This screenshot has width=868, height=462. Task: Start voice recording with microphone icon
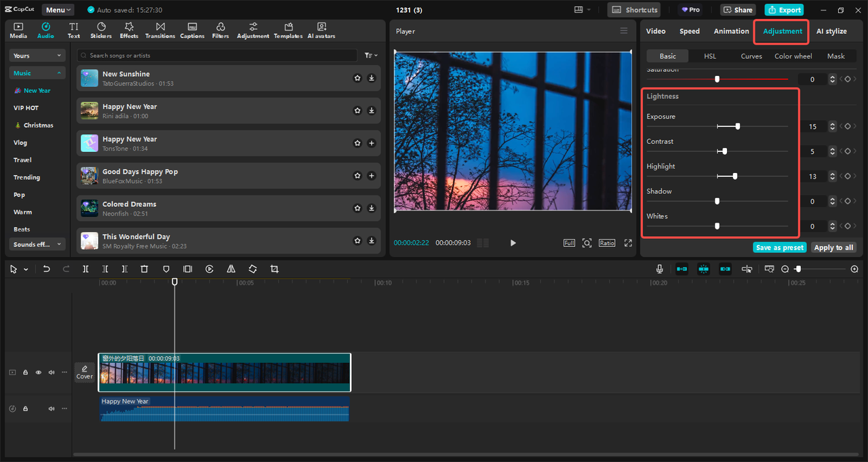click(x=659, y=269)
